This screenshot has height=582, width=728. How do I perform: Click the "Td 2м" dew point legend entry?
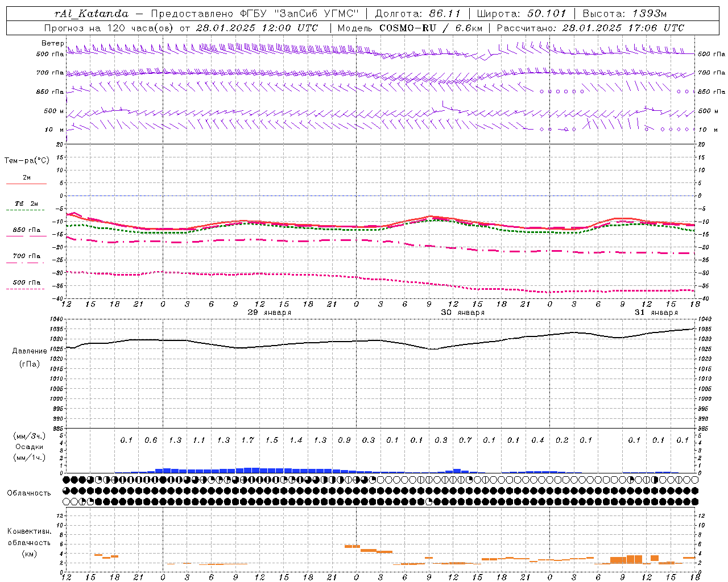click(x=26, y=203)
